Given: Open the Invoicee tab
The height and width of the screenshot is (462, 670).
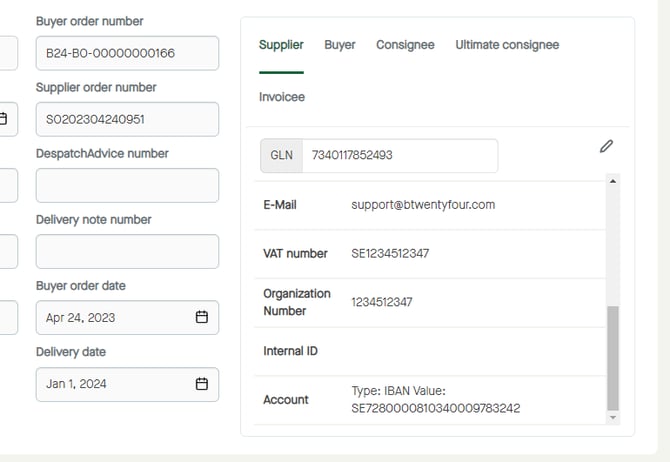Looking at the screenshot, I should [x=282, y=97].
